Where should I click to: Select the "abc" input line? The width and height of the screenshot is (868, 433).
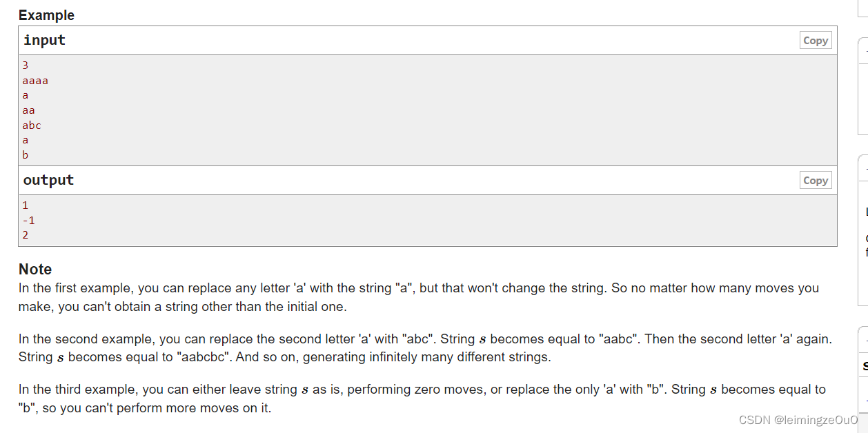point(32,125)
